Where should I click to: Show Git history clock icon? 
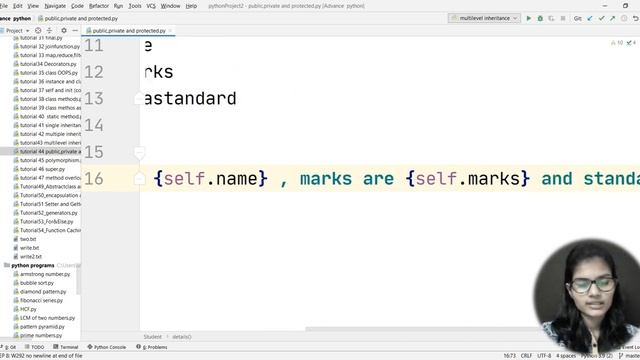coord(624,18)
